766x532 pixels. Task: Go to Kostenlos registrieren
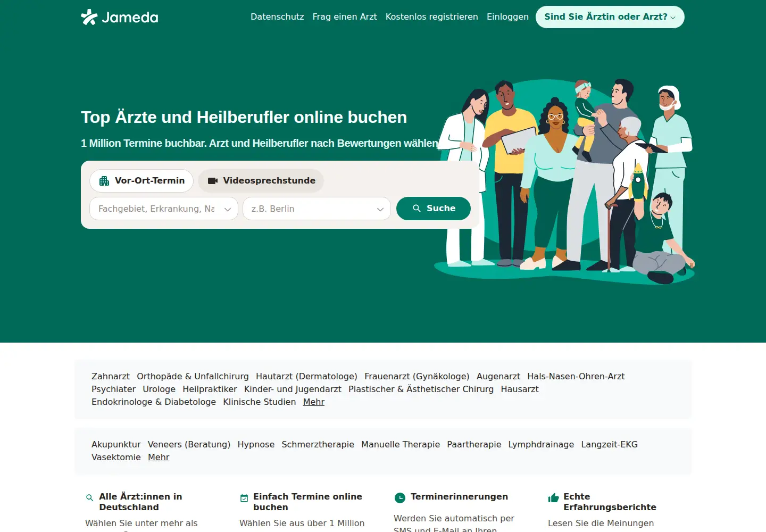click(x=432, y=17)
